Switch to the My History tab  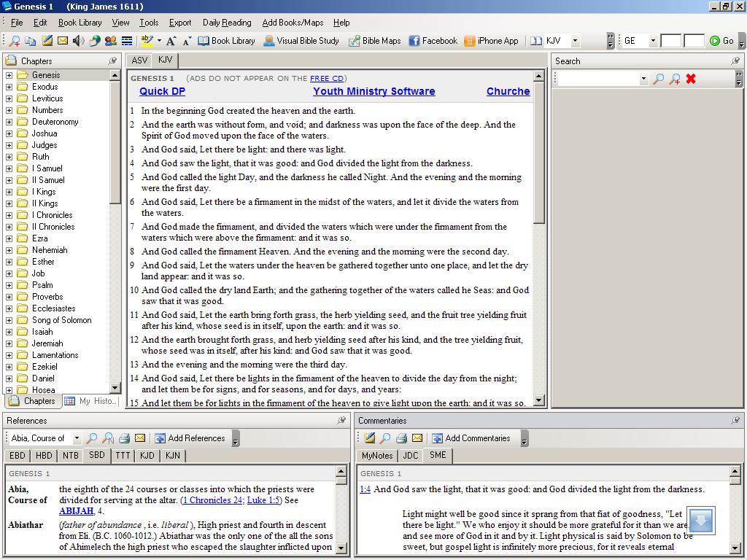[x=91, y=401]
